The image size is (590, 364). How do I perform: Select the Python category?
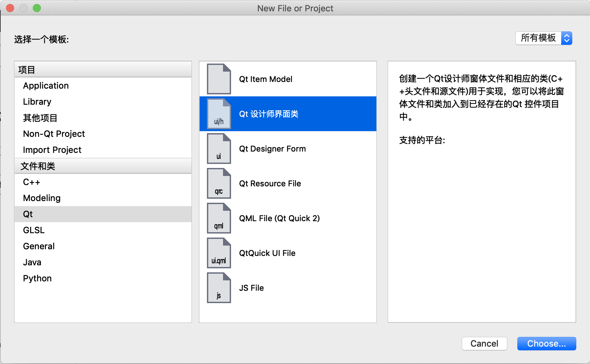(103, 278)
